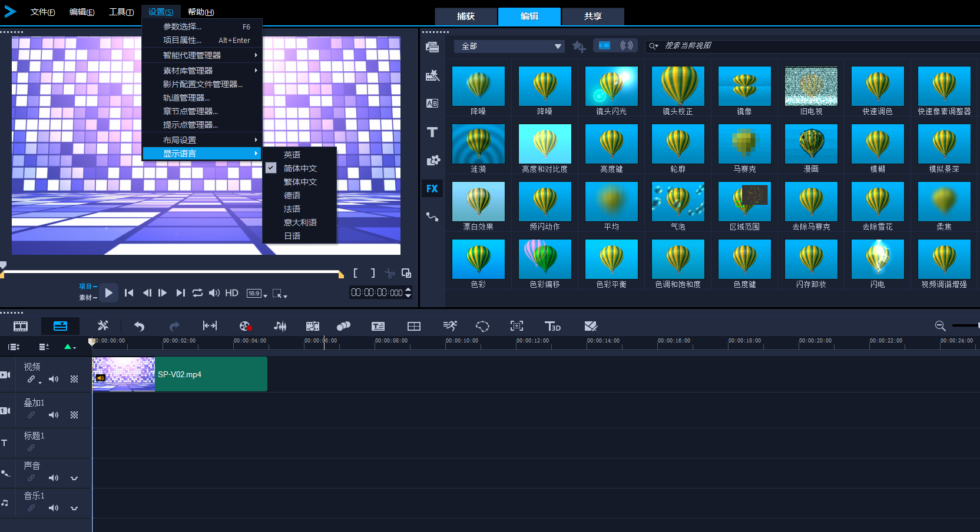
Task: Click the Redo arrow in timeline toolbar
Action: pyautogui.click(x=174, y=326)
